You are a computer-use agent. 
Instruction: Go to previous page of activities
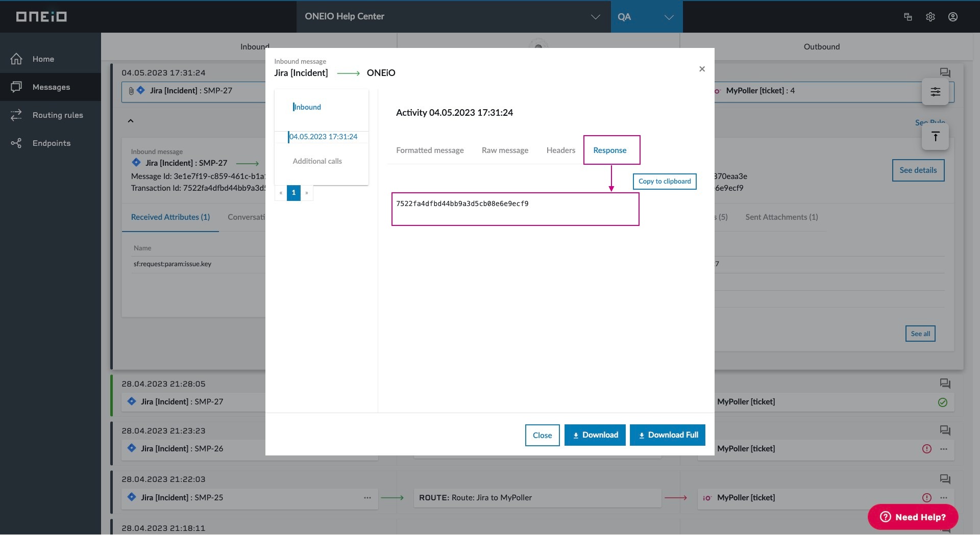(x=281, y=193)
